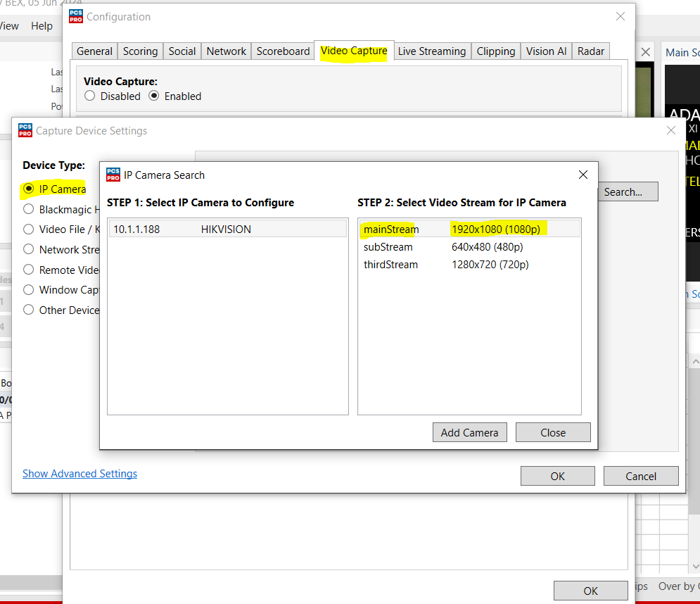The image size is (700, 604).
Task: Set Video Capture to Disabled
Action: 90,96
